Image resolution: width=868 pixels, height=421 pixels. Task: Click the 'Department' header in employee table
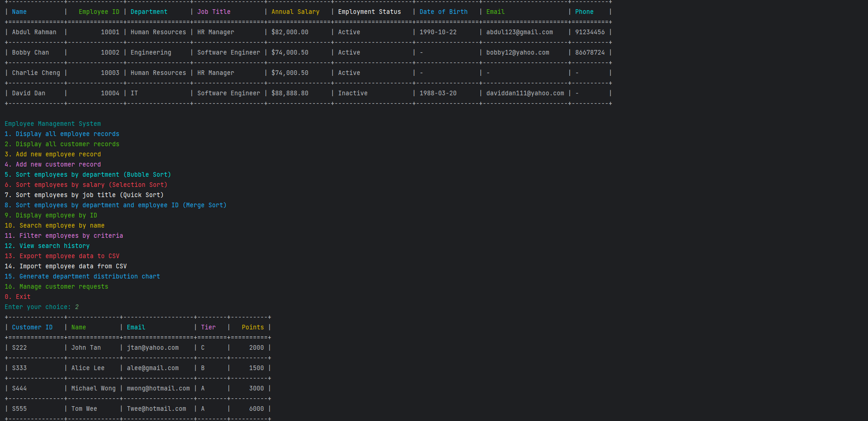(x=149, y=12)
